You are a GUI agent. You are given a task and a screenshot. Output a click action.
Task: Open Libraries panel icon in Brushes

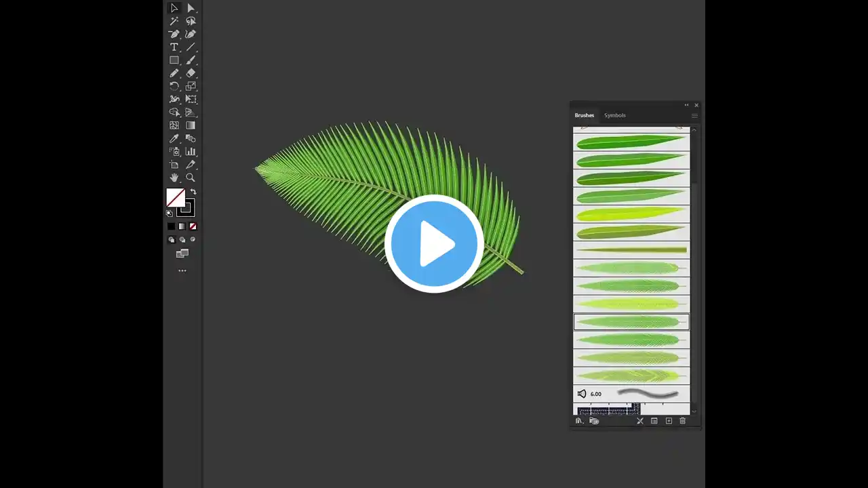coord(594,421)
